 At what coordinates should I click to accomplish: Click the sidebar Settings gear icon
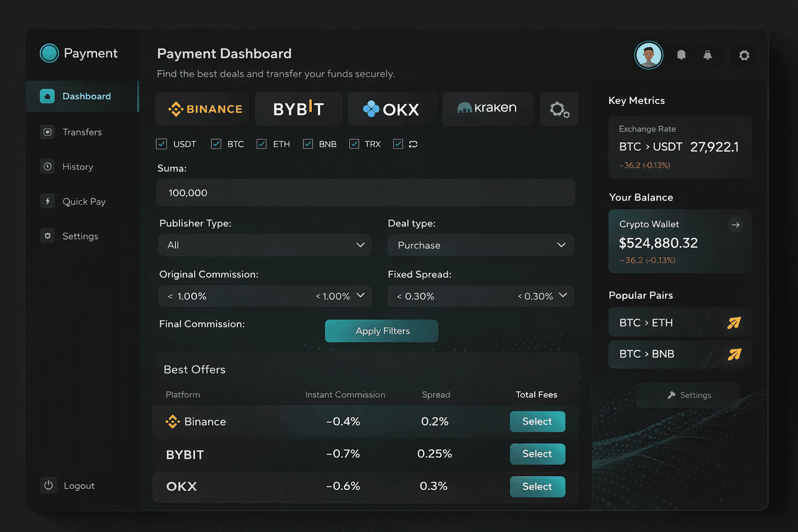point(47,236)
